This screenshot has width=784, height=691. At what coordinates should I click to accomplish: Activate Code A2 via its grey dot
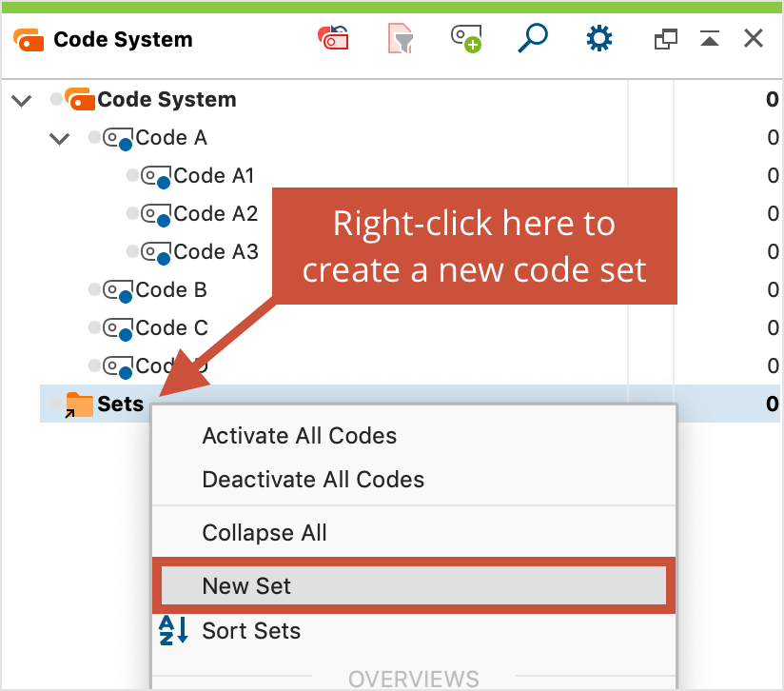[x=132, y=213]
